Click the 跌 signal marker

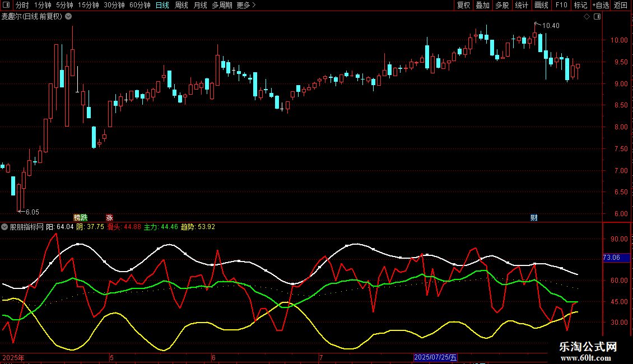point(84,218)
